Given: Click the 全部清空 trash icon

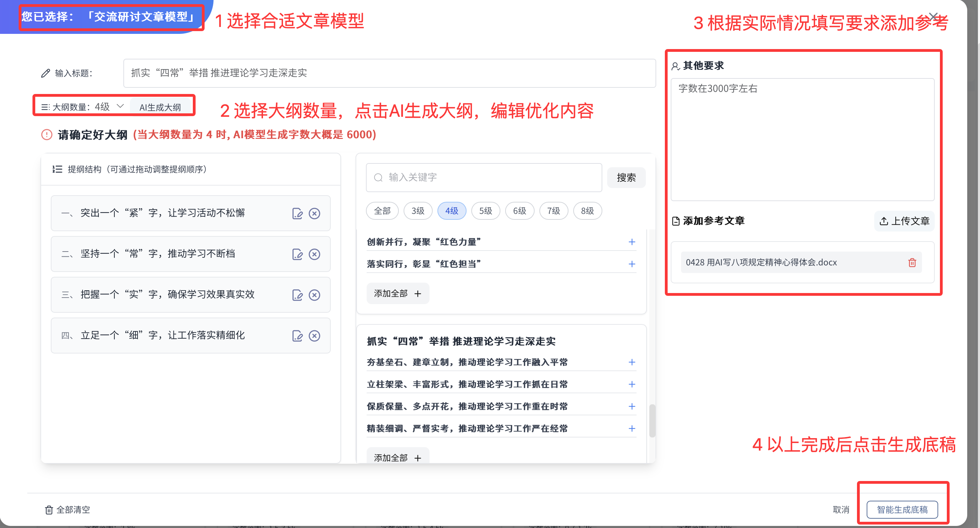Looking at the screenshot, I should (49, 510).
